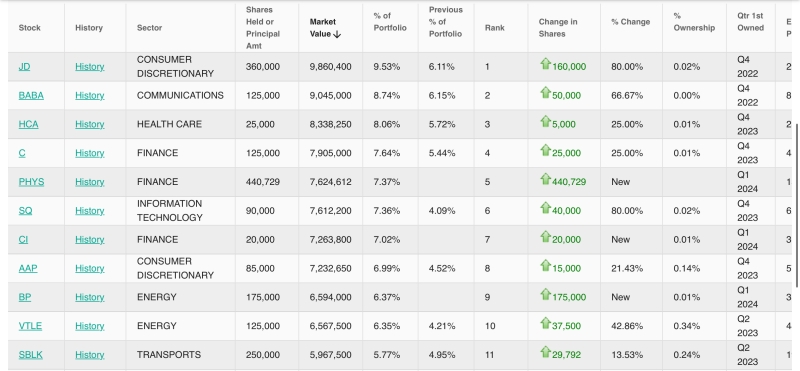This screenshot has height=371, width=800.
Task: Sort table by Rank column header
Action: click(x=494, y=28)
